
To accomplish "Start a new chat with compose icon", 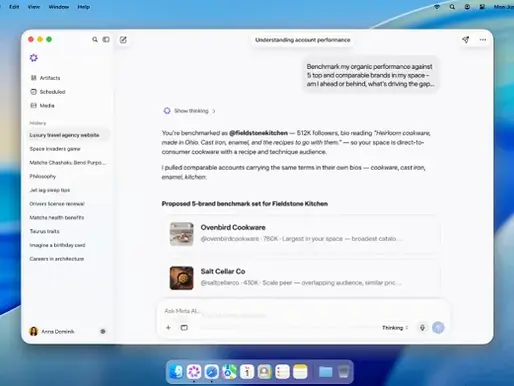I will click(123, 40).
